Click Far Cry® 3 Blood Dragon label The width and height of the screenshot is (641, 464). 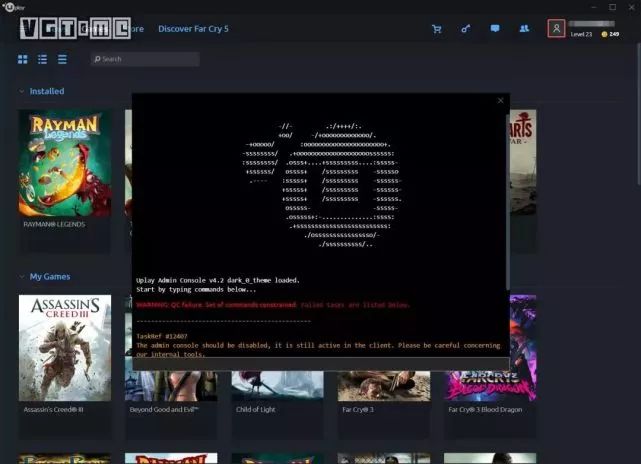485,410
